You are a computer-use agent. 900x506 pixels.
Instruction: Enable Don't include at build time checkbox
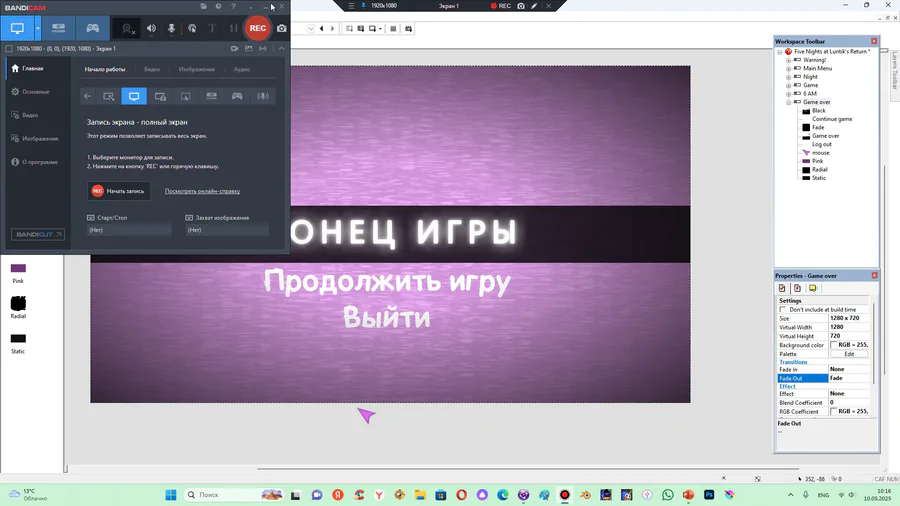tap(782, 309)
